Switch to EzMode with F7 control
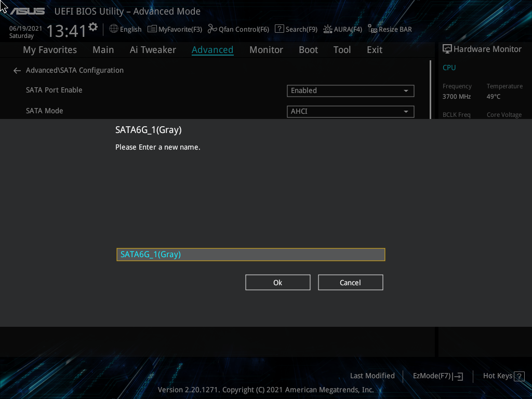 coord(437,376)
